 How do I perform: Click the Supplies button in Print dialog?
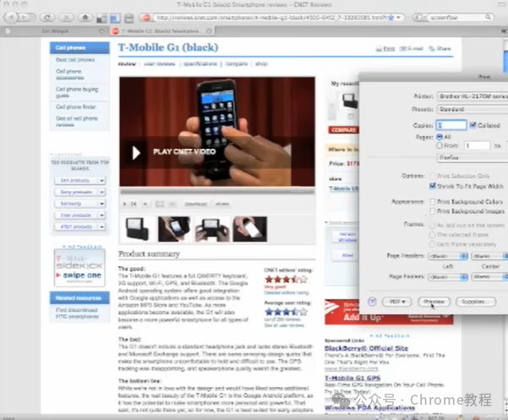coord(476,302)
